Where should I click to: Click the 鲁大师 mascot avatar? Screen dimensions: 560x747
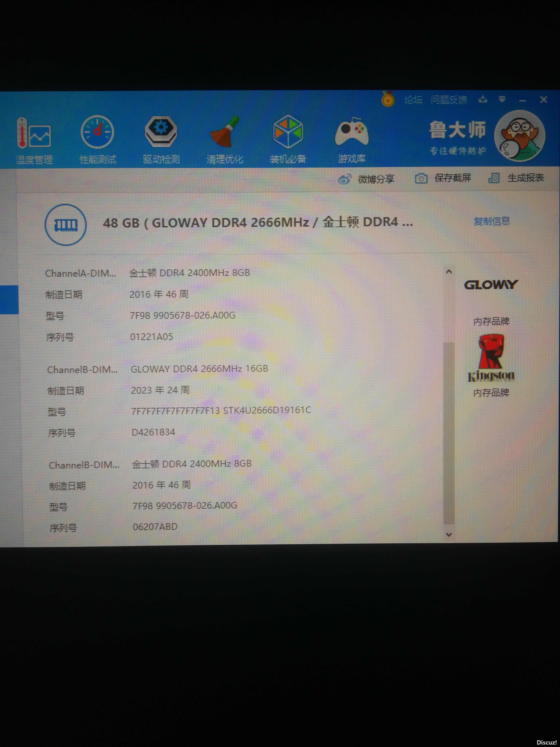[x=520, y=136]
